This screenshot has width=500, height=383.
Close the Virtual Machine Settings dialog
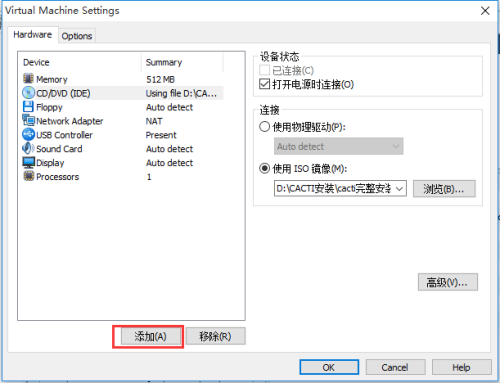click(485, 11)
